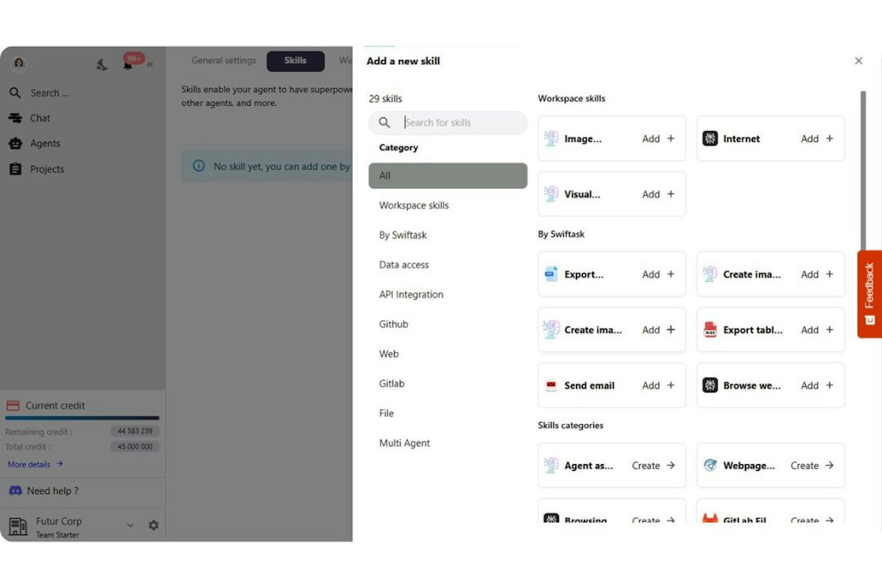Select the All skills category

tap(448, 175)
